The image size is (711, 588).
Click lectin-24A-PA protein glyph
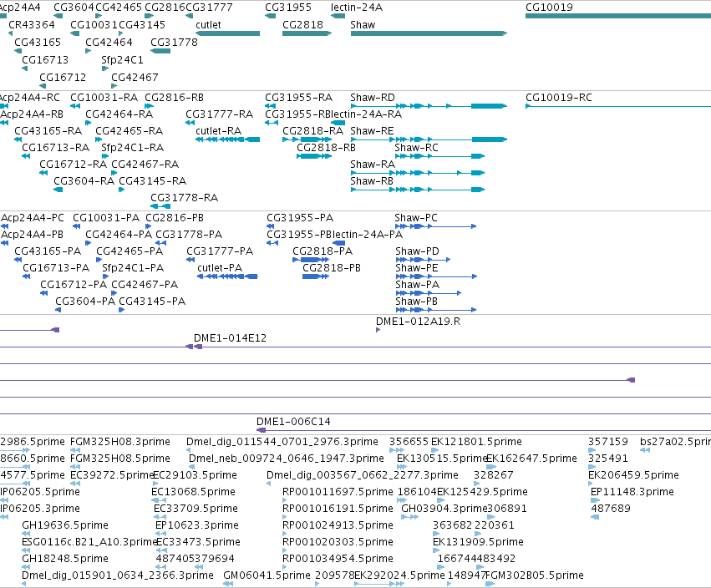338,243
